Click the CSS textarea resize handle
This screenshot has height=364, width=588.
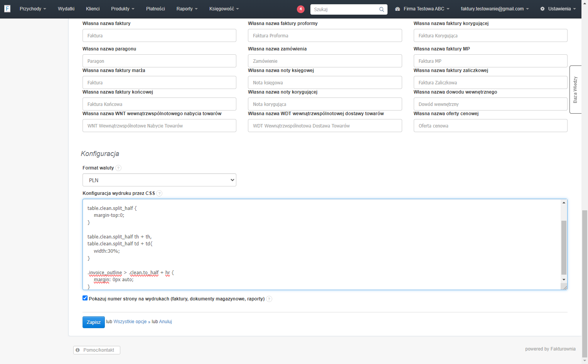click(564, 287)
